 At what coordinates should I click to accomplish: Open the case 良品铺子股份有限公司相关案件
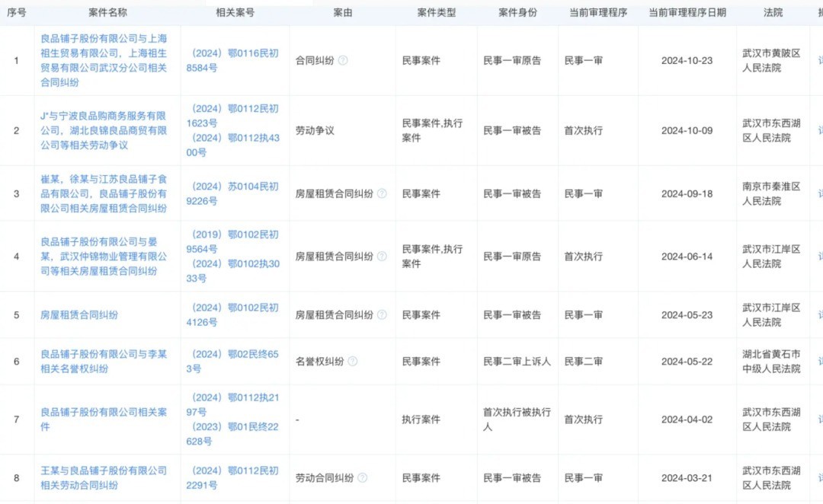(x=104, y=419)
